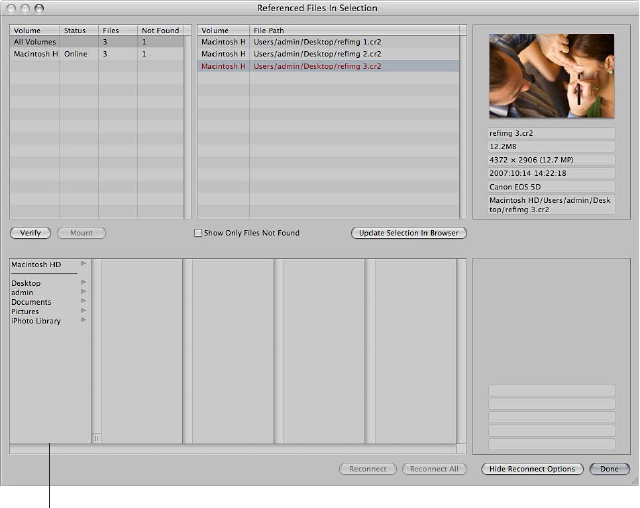Select iPhoto Library in the browser
640x508 pixels.
tap(36, 321)
